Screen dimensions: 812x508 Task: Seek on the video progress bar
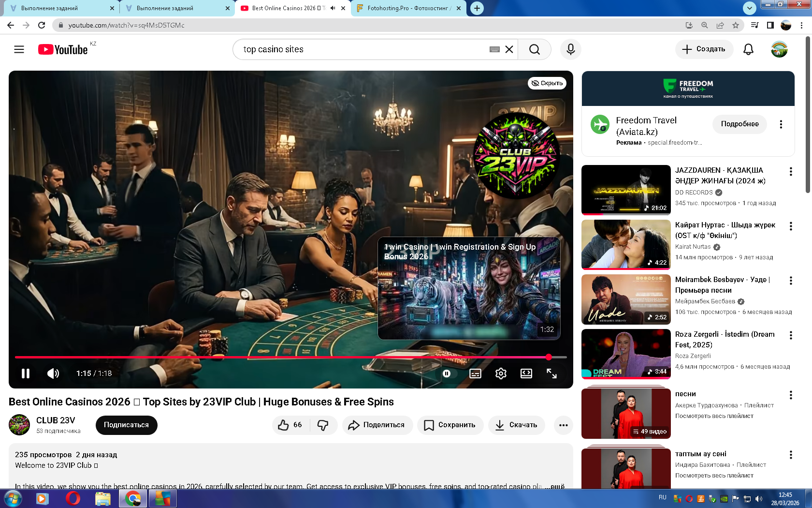[x=290, y=357]
